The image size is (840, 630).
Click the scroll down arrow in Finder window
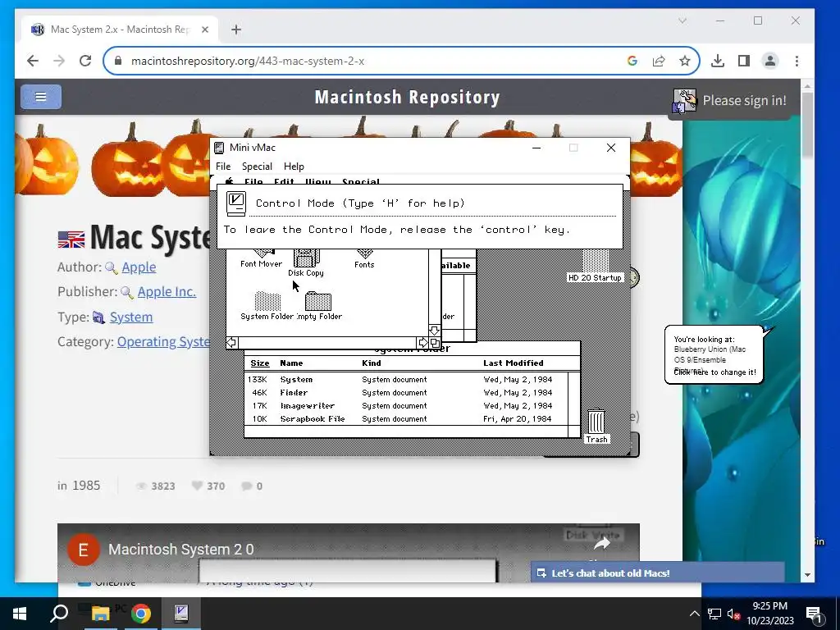coord(435,331)
